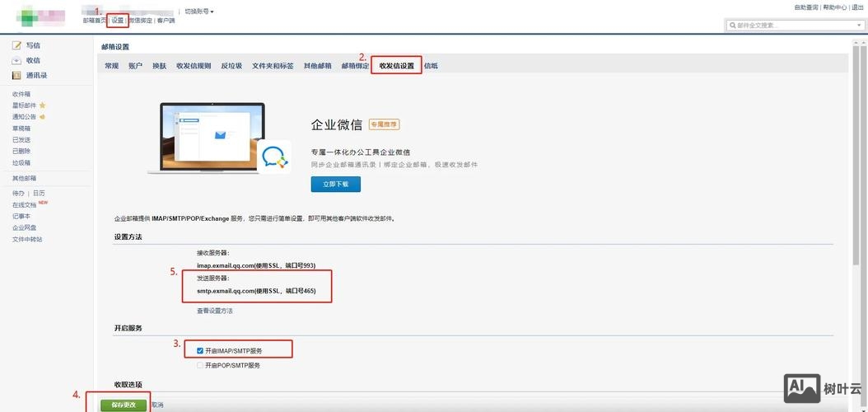Image resolution: width=868 pixels, height=412 pixels.
Task: Switch to the 常规 settings tab
Action: pyautogui.click(x=112, y=66)
